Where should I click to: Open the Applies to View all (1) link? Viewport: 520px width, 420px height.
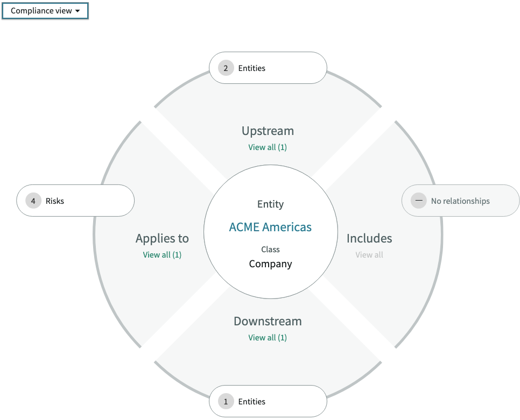[x=162, y=255]
